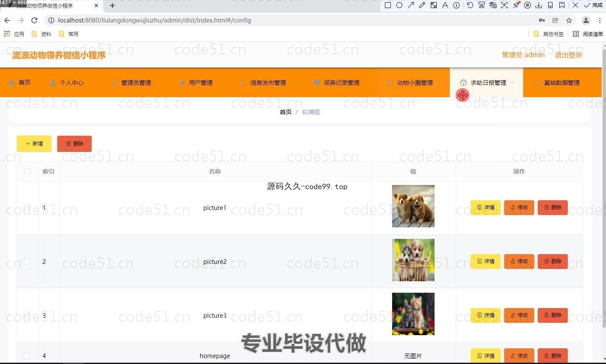Click the 首页 breadcrumb link
The image size is (606, 364).
point(286,112)
